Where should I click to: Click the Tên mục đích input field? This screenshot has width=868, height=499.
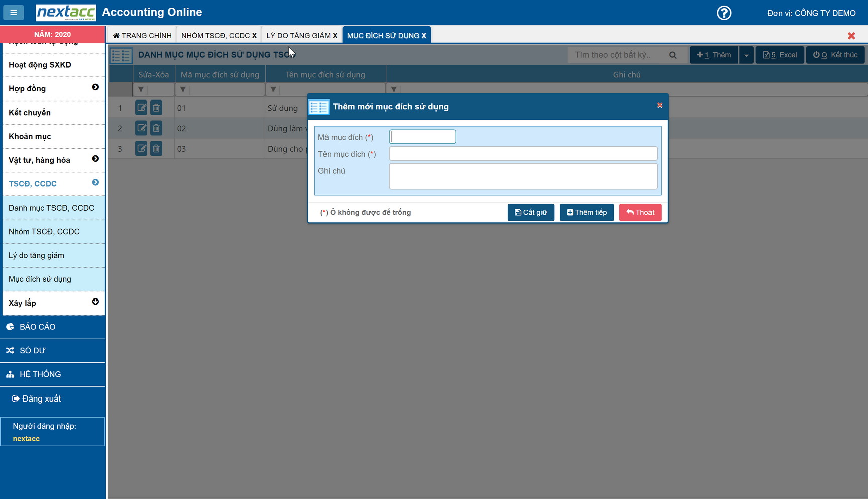[x=522, y=154]
